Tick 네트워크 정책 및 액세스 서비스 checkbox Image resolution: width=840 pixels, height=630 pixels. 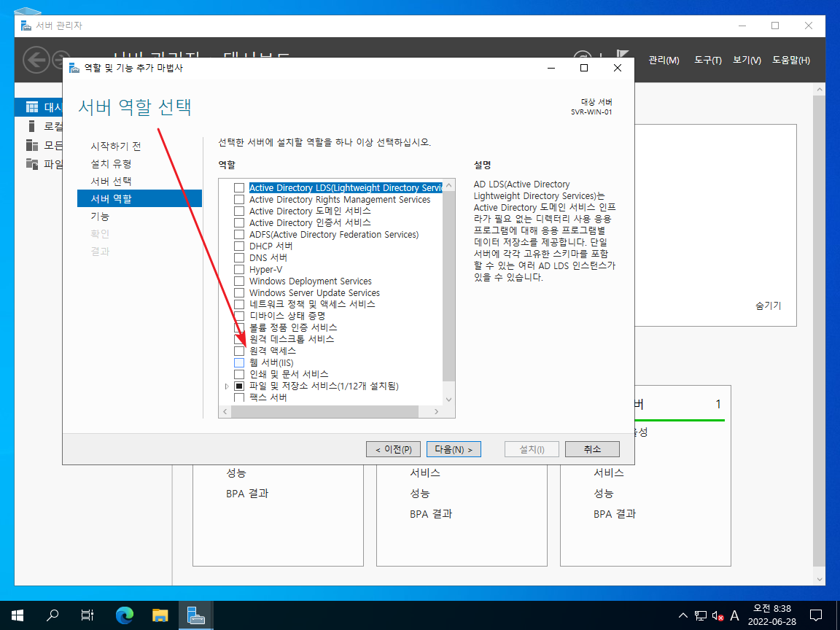click(x=239, y=304)
